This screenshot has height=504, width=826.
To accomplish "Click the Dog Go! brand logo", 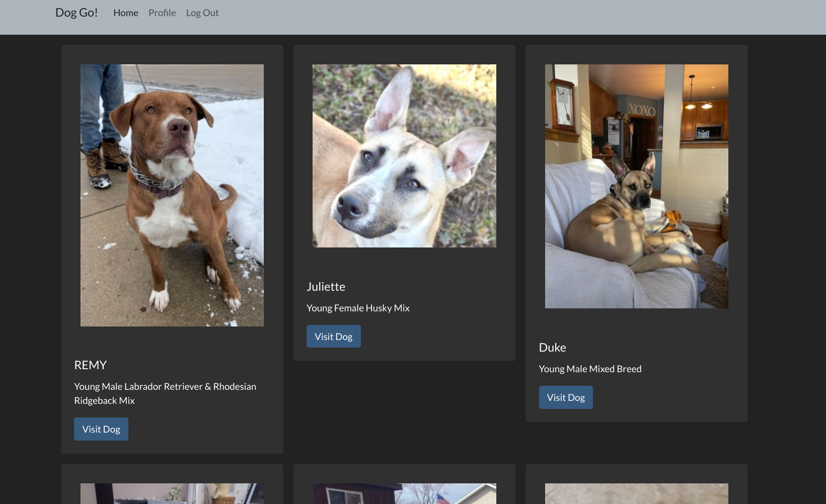I will click(x=77, y=13).
